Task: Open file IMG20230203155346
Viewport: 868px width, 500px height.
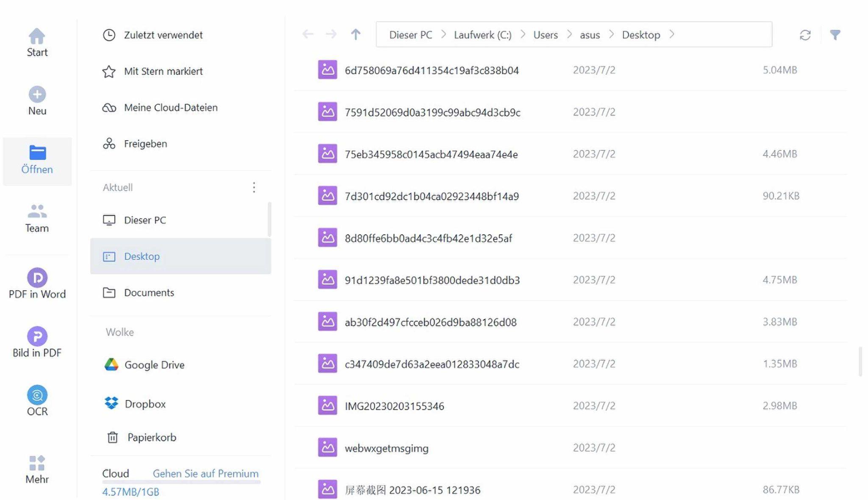Action: 394,406
